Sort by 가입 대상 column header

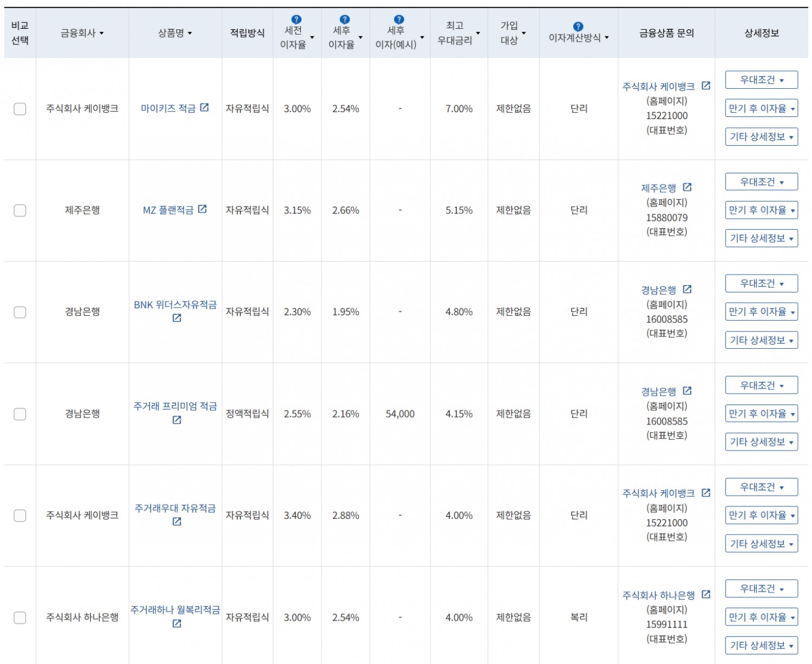[513, 33]
